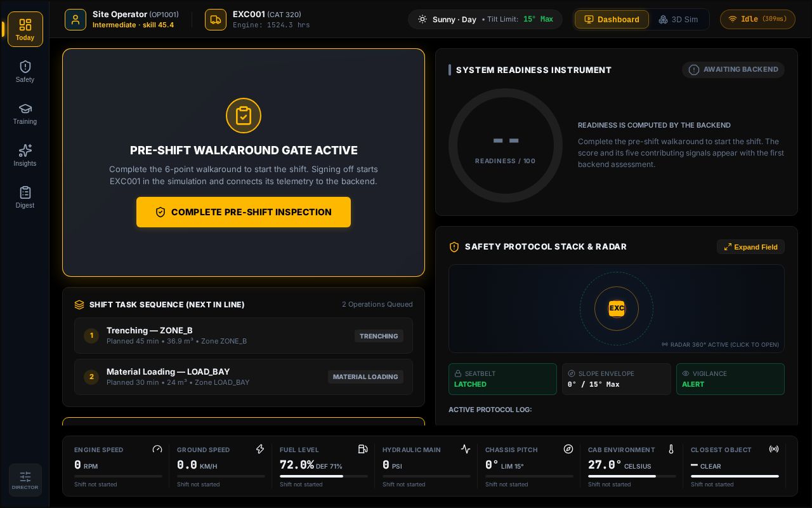Image resolution: width=812 pixels, height=508 pixels.
Task: Click the MATERIAL LOADING task tag
Action: (x=365, y=377)
